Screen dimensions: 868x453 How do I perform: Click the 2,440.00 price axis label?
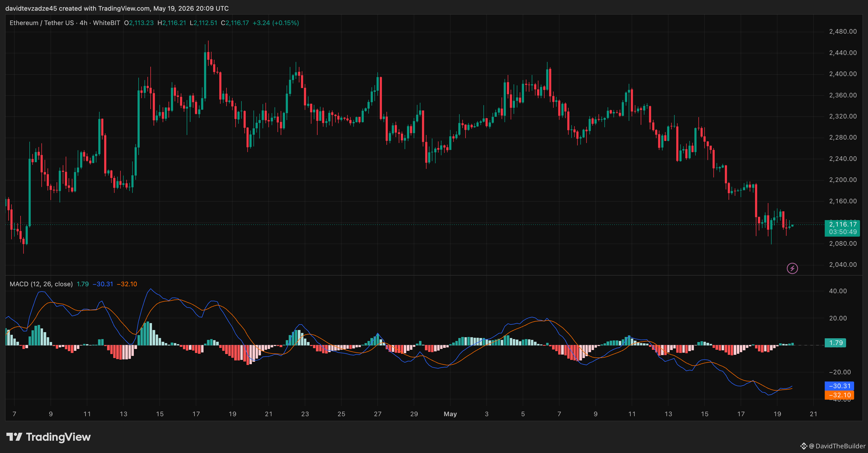point(843,53)
